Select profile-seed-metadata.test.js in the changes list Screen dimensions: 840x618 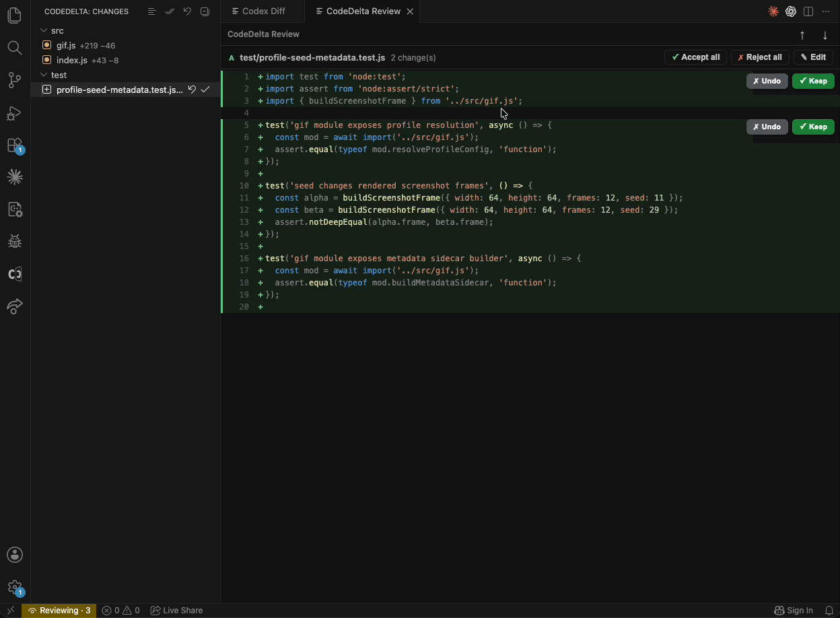click(119, 90)
